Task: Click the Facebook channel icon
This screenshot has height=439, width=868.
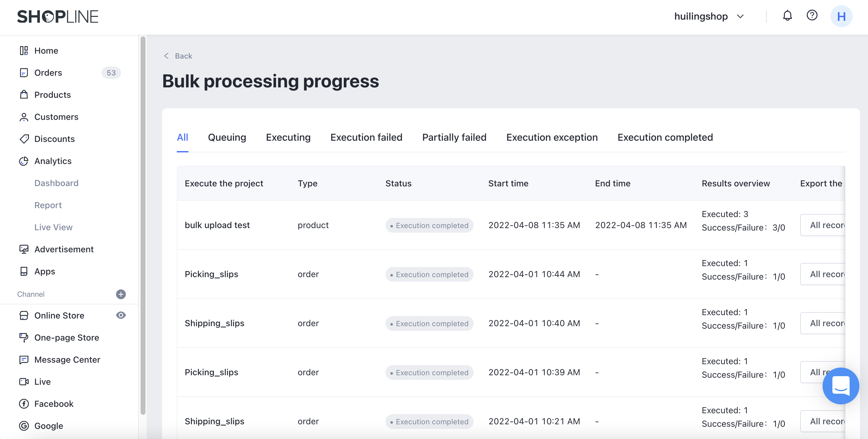Action: (24, 404)
